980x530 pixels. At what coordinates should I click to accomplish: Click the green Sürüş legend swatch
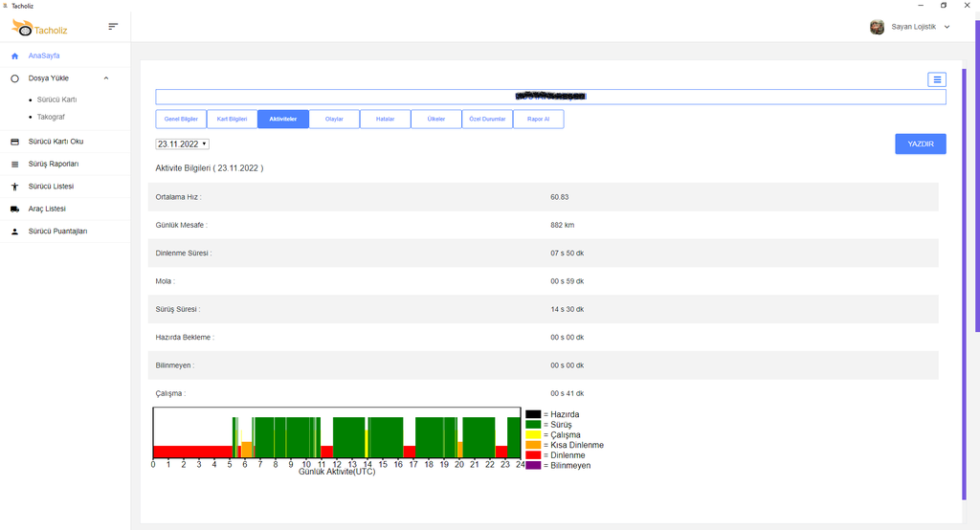[x=533, y=425]
